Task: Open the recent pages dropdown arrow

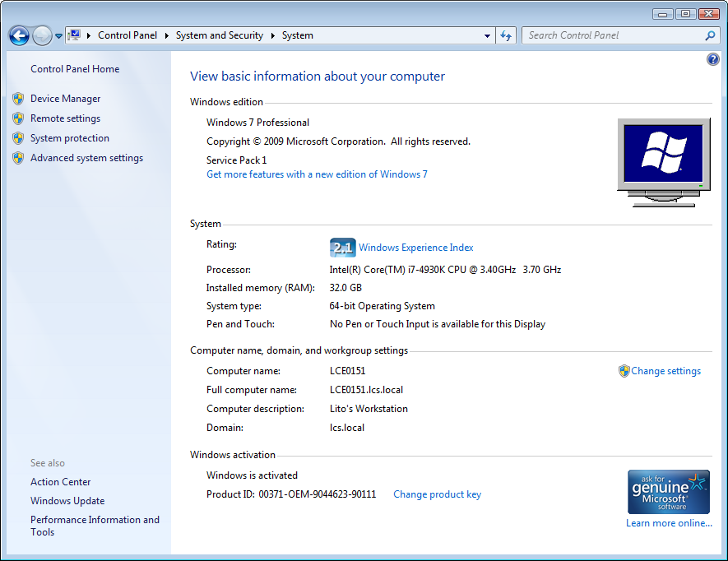Action: (58, 35)
